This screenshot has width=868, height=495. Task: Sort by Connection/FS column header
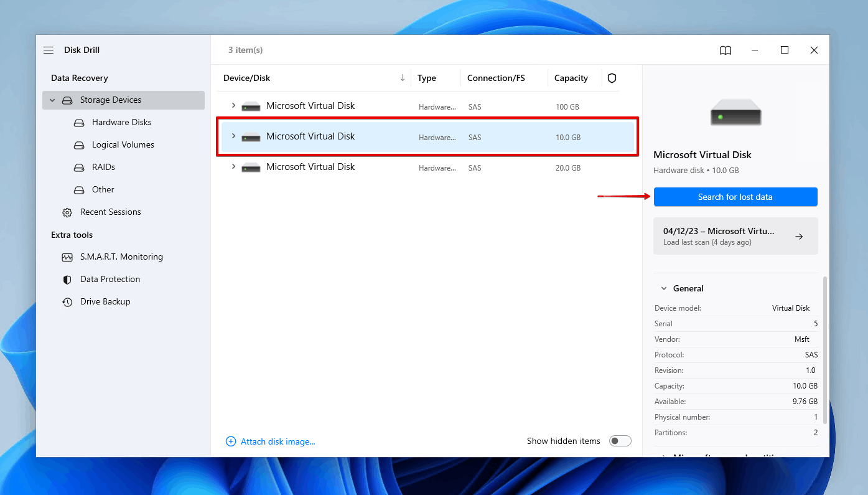point(496,78)
